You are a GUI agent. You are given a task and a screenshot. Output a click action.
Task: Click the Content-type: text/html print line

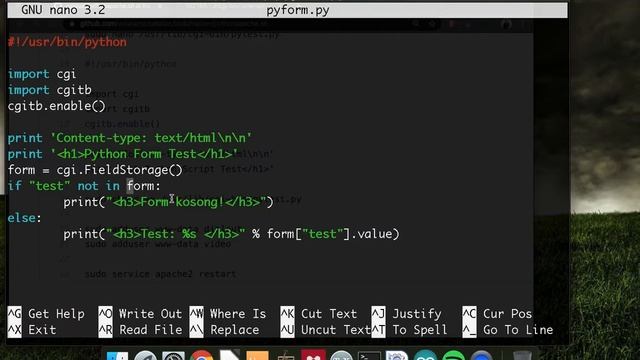(130, 138)
